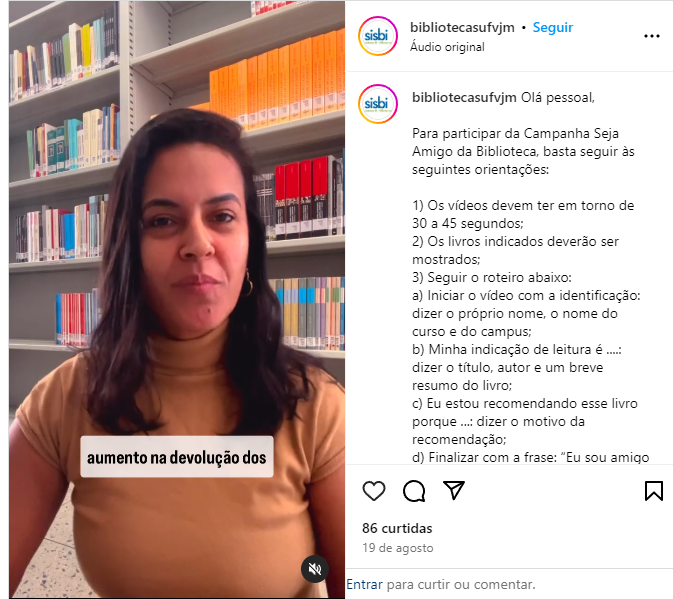673x599 pixels.
Task: Like the post with the heart icon
Action: click(x=374, y=491)
